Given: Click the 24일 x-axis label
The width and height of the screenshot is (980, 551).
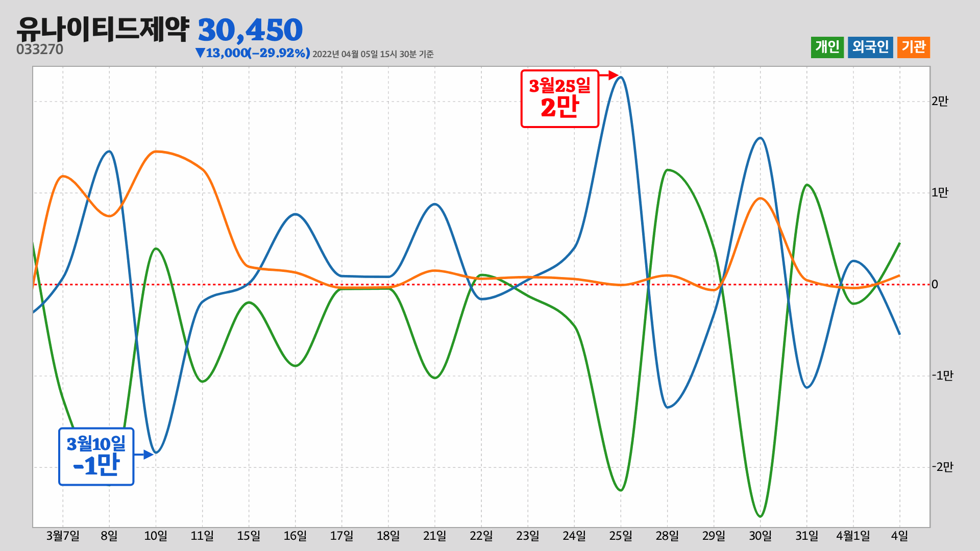Looking at the screenshot, I should pyautogui.click(x=574, y=536).
